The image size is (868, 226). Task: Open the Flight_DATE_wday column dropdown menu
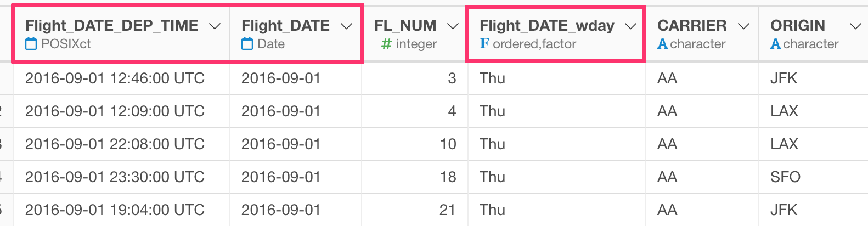(630, 26)
